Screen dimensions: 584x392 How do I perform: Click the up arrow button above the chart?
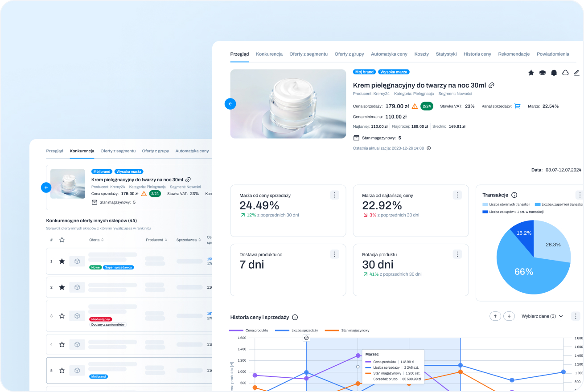(495, 316)
